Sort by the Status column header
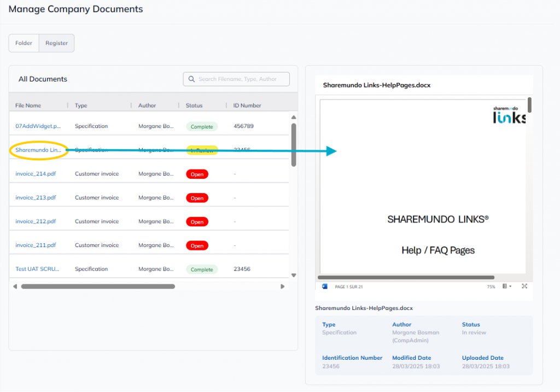The image size is (560, 392). [x=194, y=106]
